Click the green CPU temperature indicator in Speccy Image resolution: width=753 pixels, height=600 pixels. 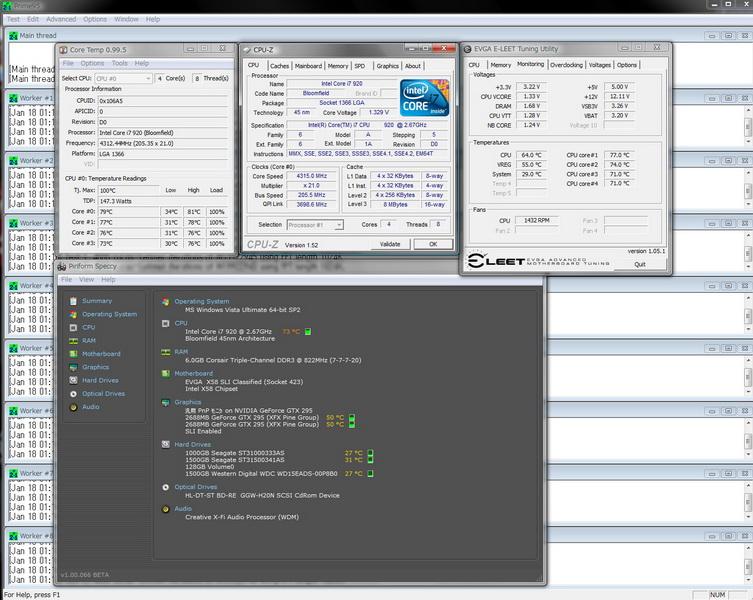point(308,331)
